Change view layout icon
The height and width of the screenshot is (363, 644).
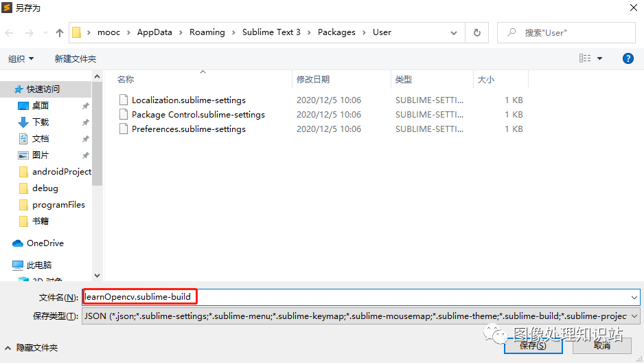[x=585, y=58]
